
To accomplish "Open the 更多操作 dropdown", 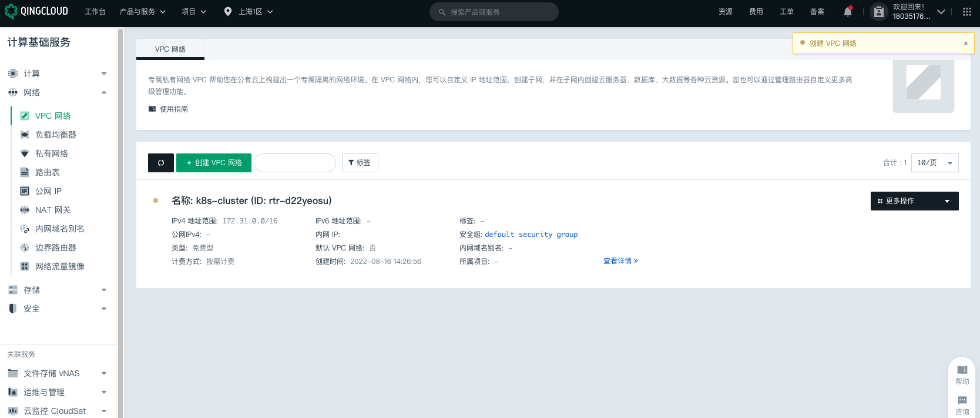I will coord(915,201).
